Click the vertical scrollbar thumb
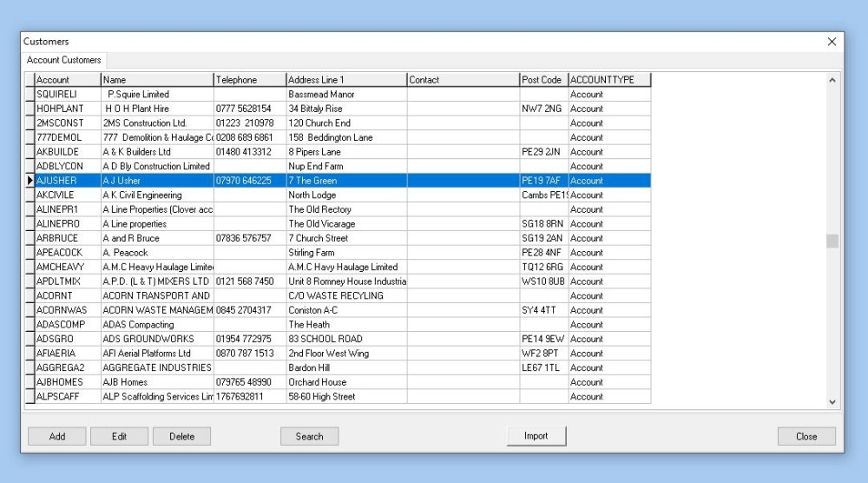This screenshot has width=868, height=483. point(832,241)
